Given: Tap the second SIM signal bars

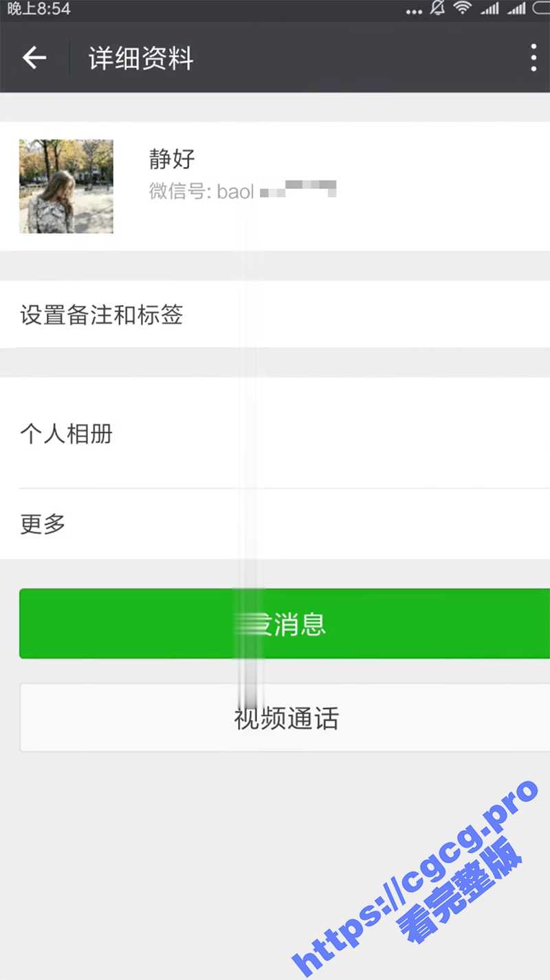Looking at the screenshot, I should point(516,8).
